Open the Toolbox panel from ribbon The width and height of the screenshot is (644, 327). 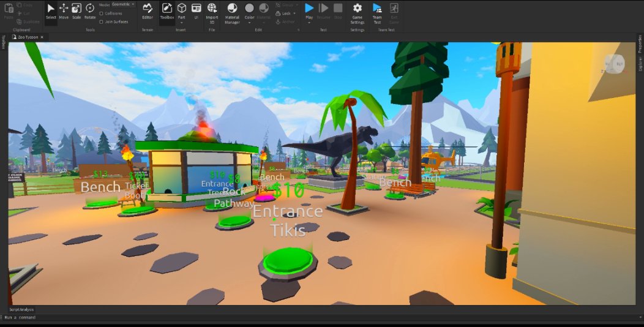pos(167,12)
